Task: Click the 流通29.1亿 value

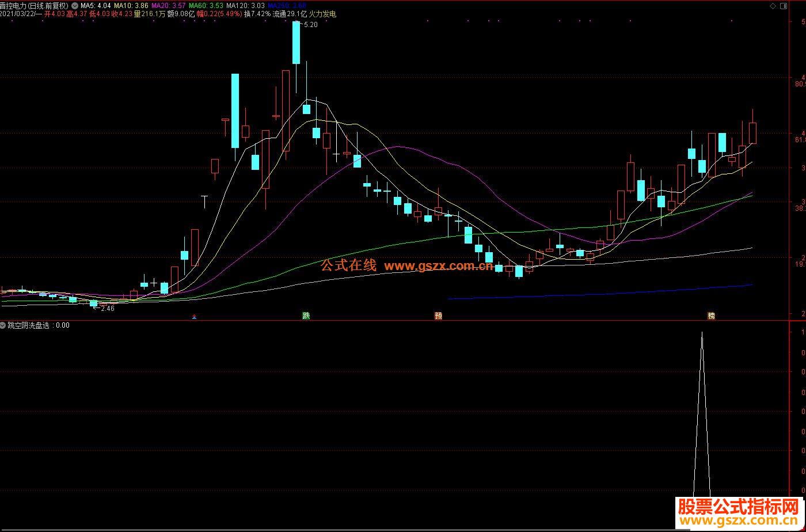Action: point(290,14)
